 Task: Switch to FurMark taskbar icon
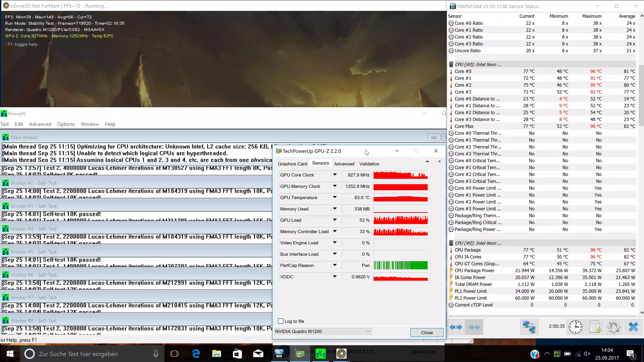point(341,354)
